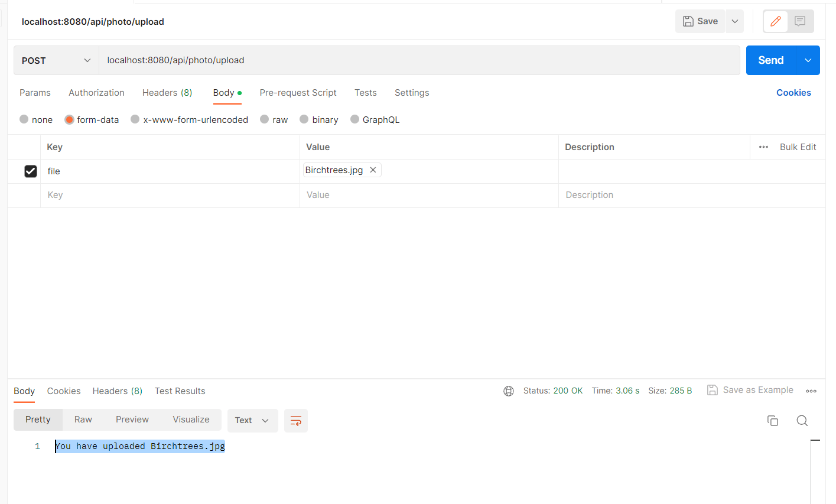Expand the Save options arrow
Screen dimensions: 836x504
tap(735, 21)
